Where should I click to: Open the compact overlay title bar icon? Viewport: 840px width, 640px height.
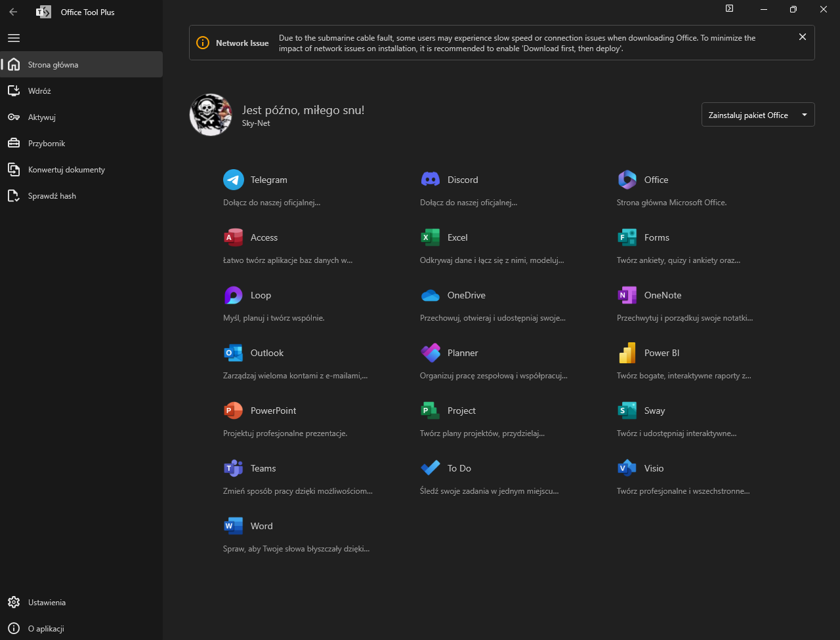tap(729, 9)
